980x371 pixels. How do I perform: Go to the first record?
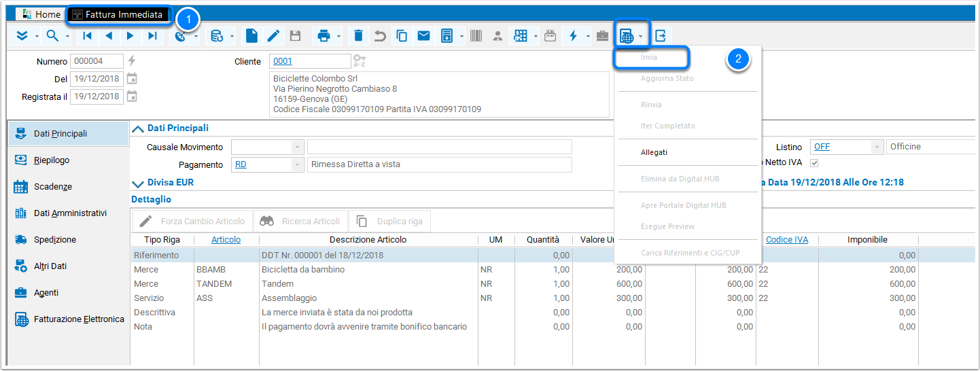(87, 36)
